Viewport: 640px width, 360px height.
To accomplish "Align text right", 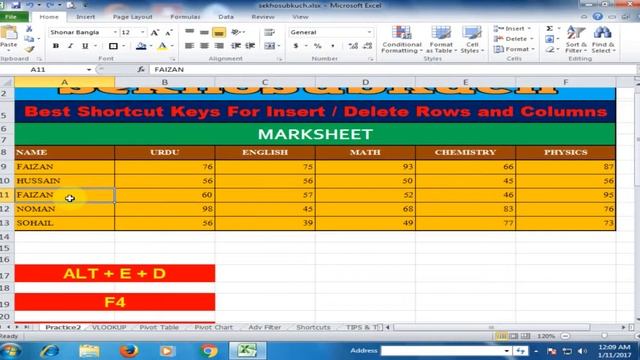I will point(219,46).
